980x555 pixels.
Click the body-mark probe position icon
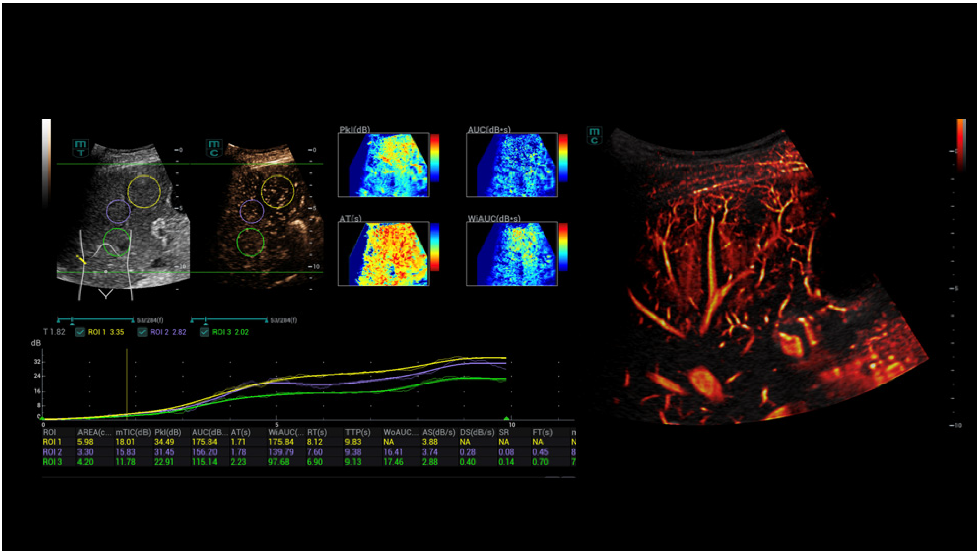point(81,260)
